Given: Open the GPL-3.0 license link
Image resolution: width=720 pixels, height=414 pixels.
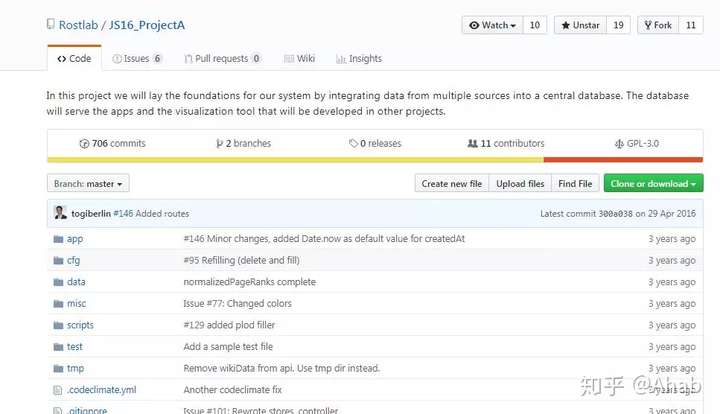Looking at the screenshot, I should [637, 143].
